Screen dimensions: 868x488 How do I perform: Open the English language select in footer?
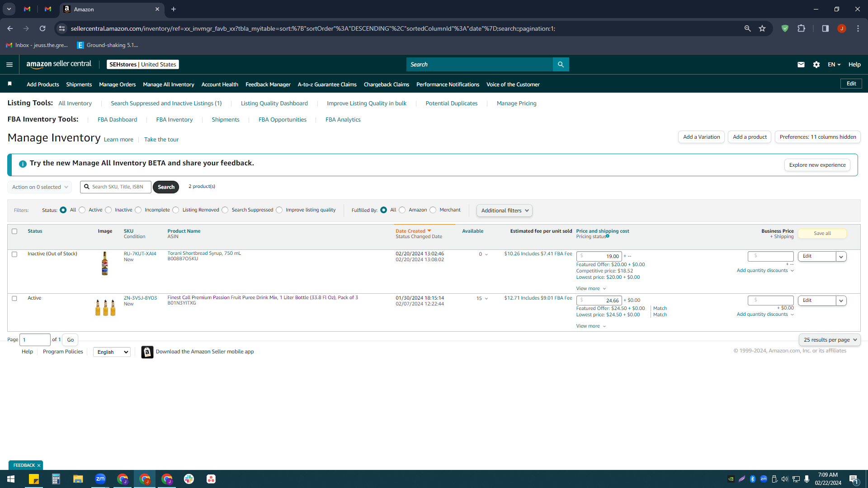point(112,352)
